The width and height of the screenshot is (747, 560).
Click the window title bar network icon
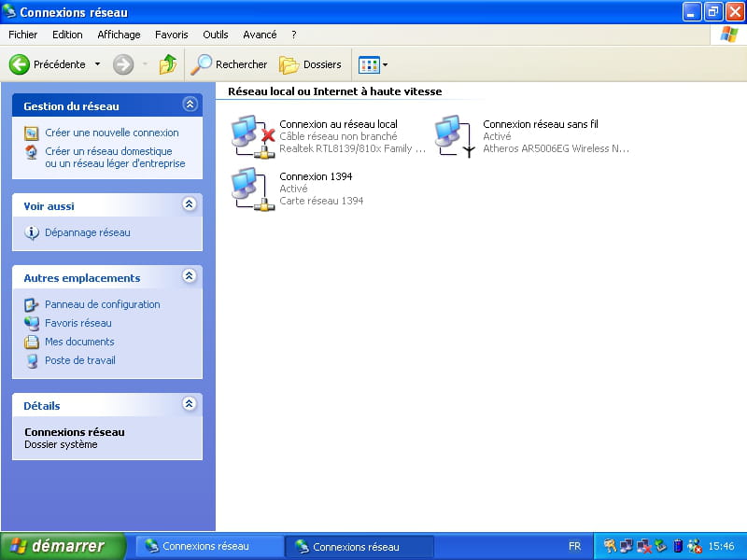8,11
